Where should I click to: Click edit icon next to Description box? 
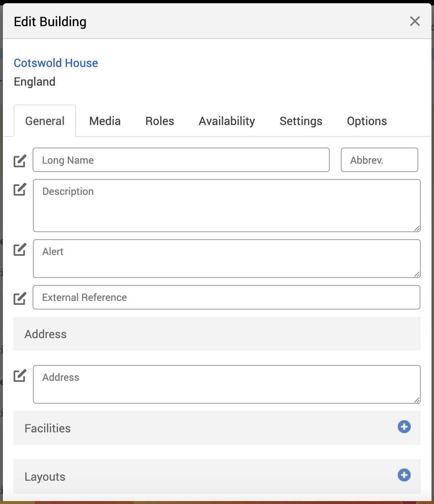(x=20, y=189)
